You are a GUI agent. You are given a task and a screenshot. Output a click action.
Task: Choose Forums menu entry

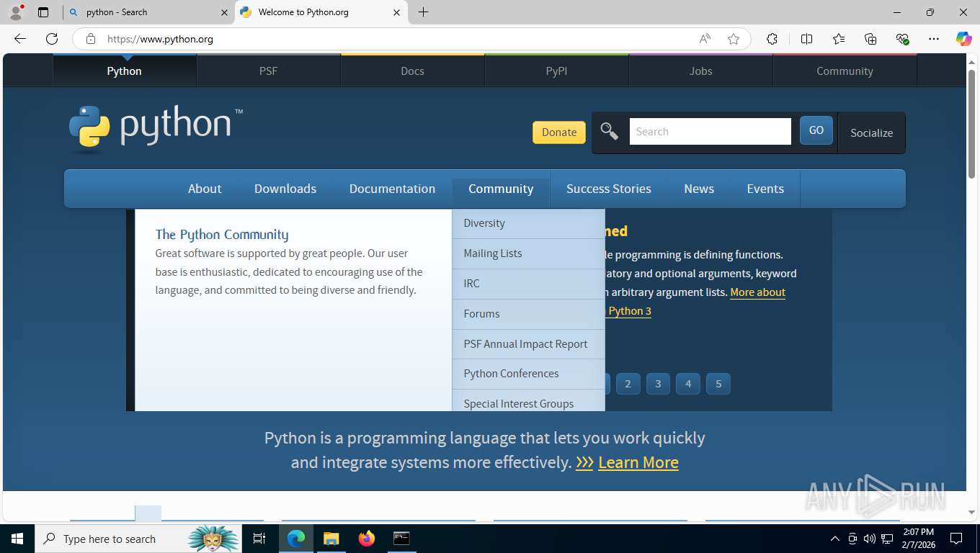pyautogui.click(x=528, y=314)
